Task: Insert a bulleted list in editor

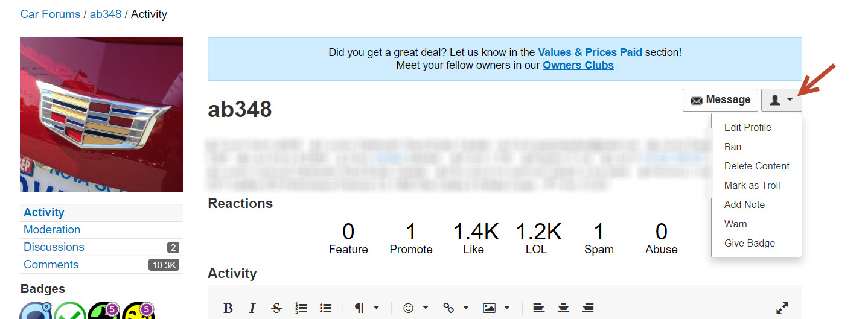Action: pyautogui.click(x=325, y=308)
